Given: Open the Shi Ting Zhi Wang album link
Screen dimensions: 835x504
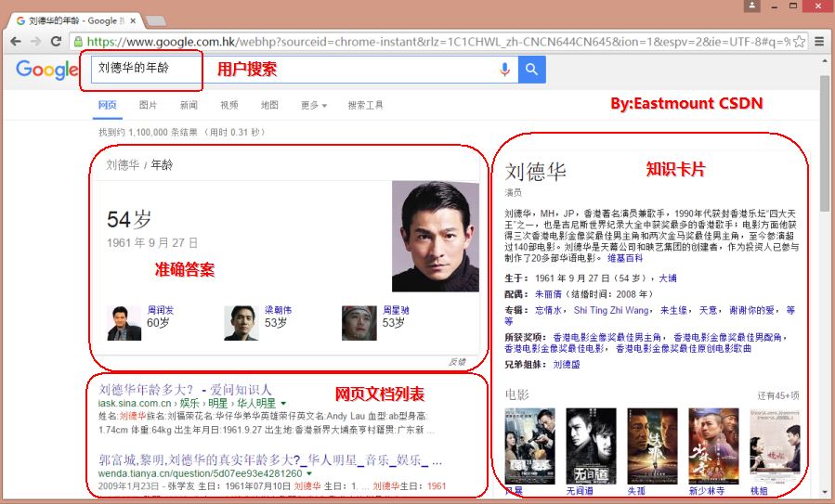Looking at the screenshot, I should (611, 310).
